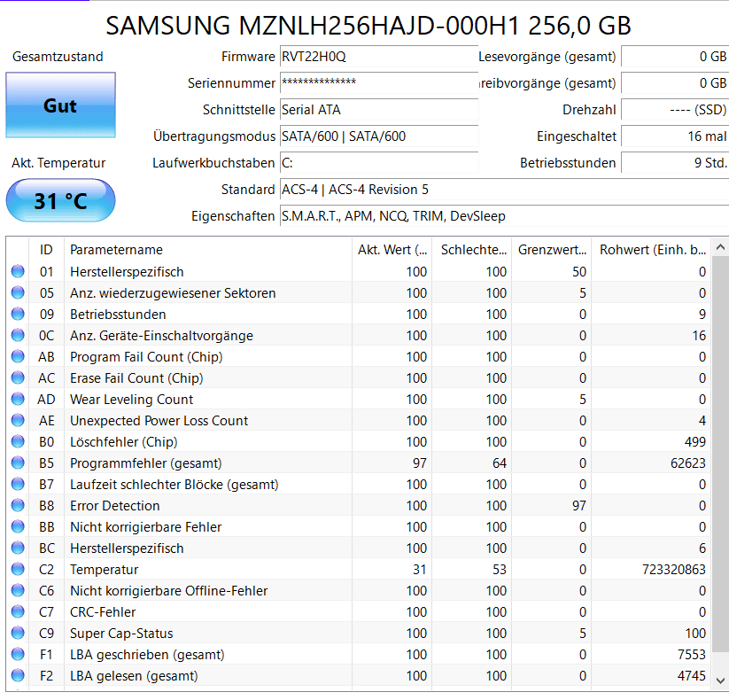
Task: Click raw value 62623 in Programmfehler row
Action: tap(688, 463)
